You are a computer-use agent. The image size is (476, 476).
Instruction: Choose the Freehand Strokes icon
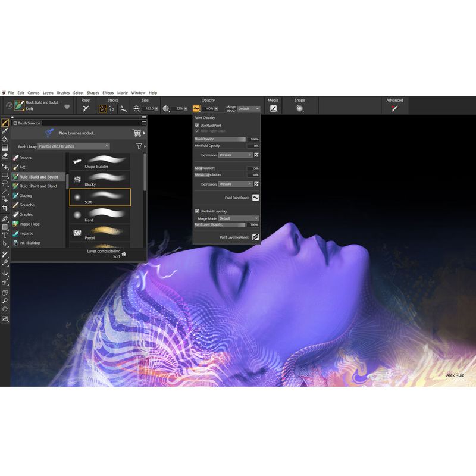(103, 108)
